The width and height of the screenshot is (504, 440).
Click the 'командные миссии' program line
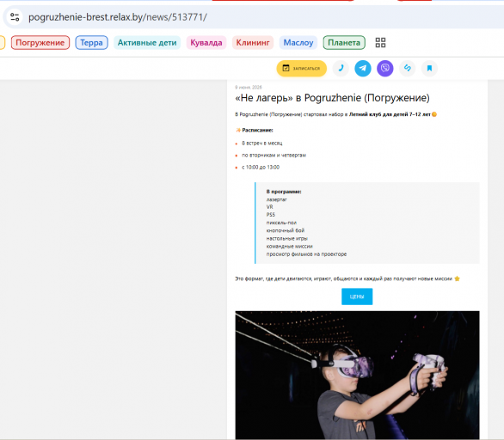(289, 247)
